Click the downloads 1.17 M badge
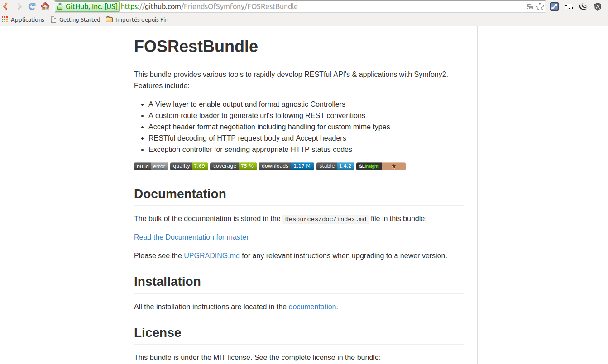608x364 pixels. (x=286, y=166)
